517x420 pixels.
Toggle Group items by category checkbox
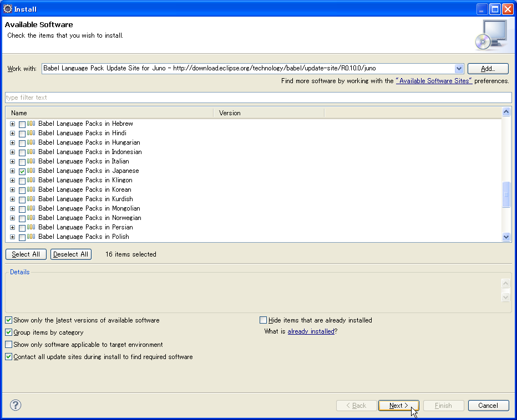click(8, 332)
